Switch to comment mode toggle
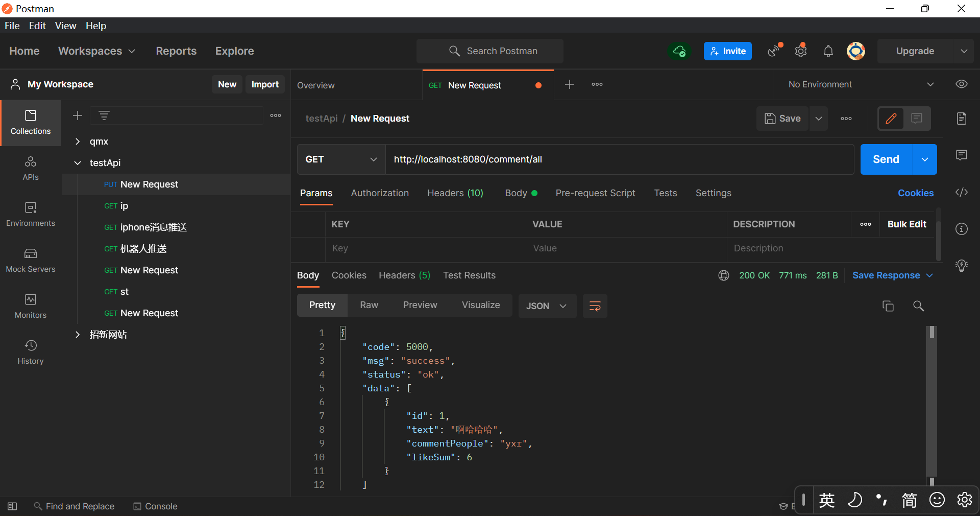Screen dimensions: 980x516 (917, 119)
